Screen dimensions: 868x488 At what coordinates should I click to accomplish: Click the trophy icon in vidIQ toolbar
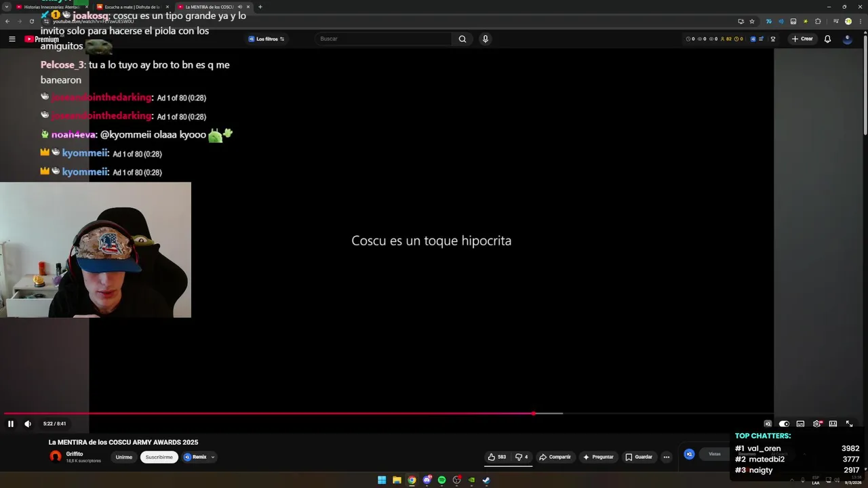click(x=772, y=39)
